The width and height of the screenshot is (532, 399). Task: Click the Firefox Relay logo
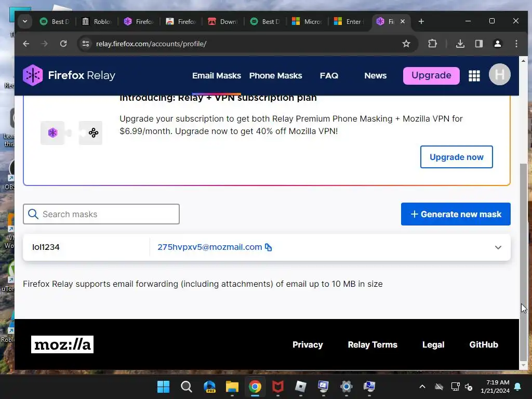pyautogui.click(x=69, y=75)
